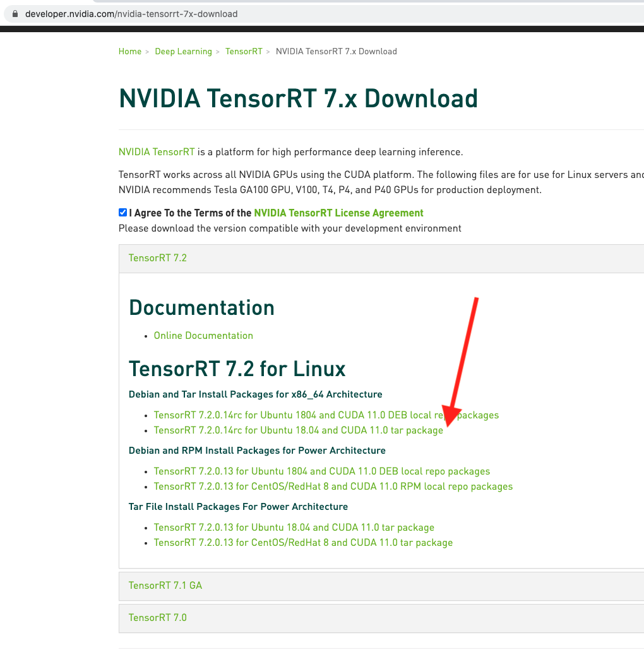Click the TensorRT 7.2 for Linux heading

click(x=237, y=369)
